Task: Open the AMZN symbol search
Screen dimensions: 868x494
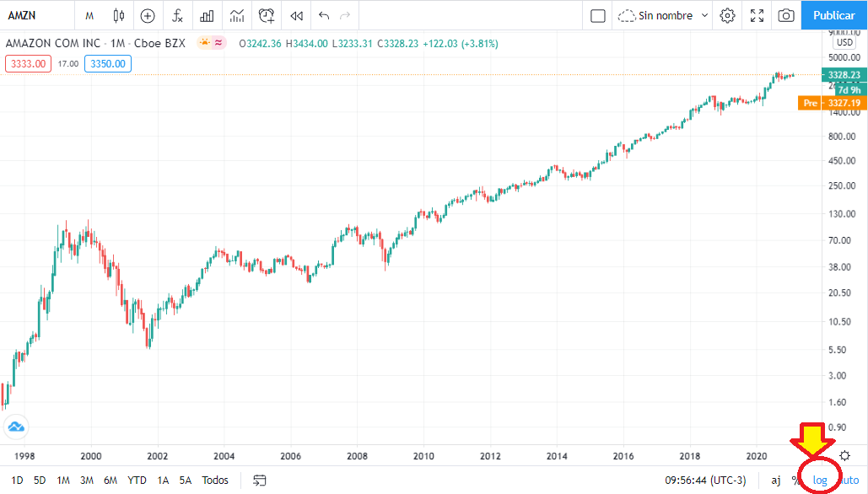Action: pyautogui.click(x=22, y=15)
